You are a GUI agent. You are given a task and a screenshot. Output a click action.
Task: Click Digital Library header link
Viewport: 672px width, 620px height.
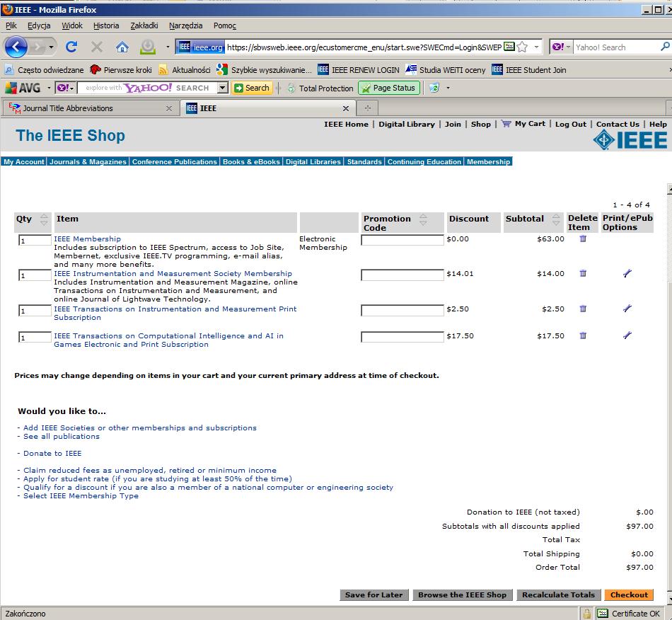pyautogui.click(x=406, y=124)
